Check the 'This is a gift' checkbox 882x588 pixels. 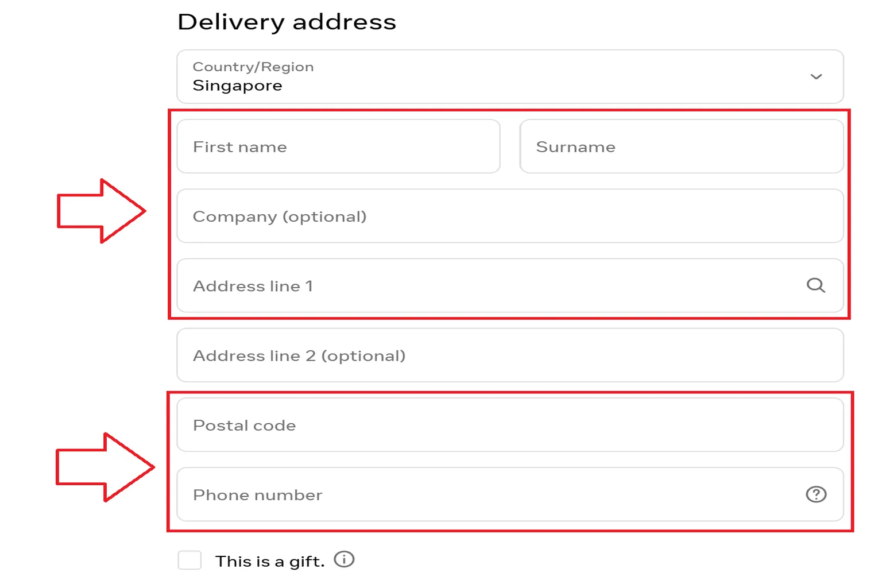tap(189, 560)
